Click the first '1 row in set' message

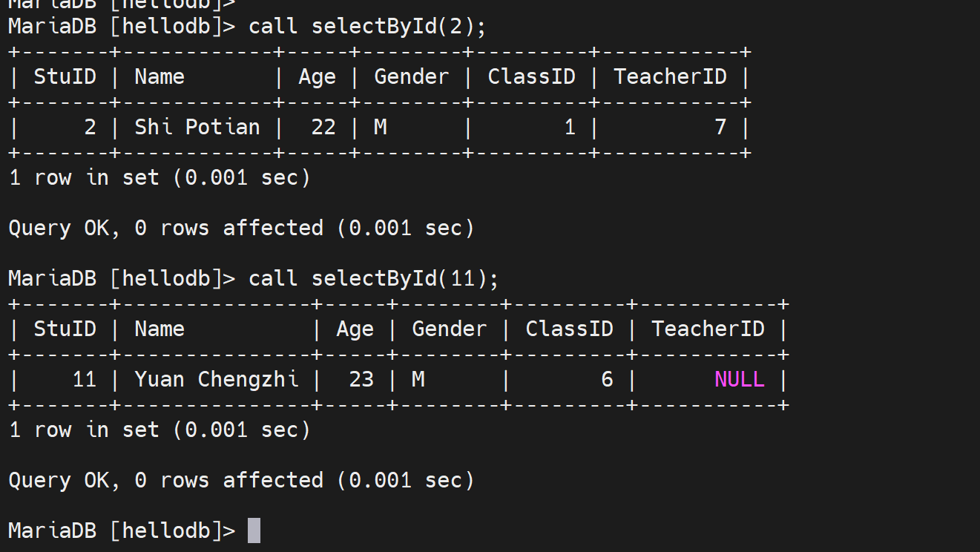coord(160,178)
